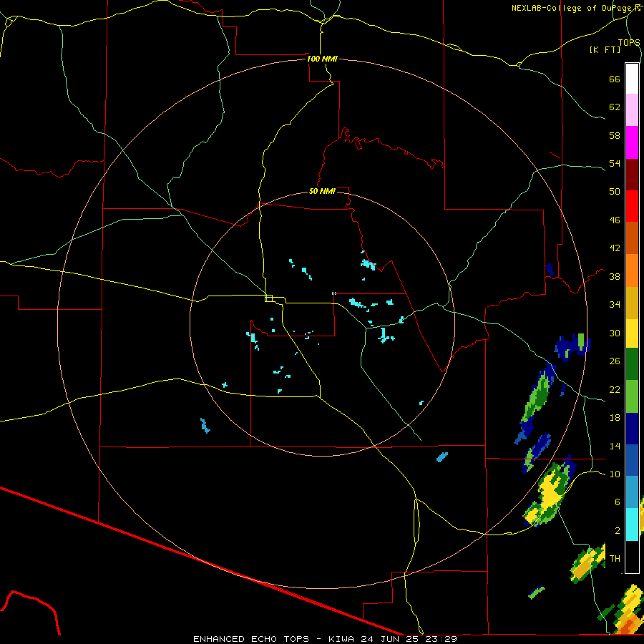Click the "[K FT]" units label
The image size is (644, 644).
pos(605,49)
